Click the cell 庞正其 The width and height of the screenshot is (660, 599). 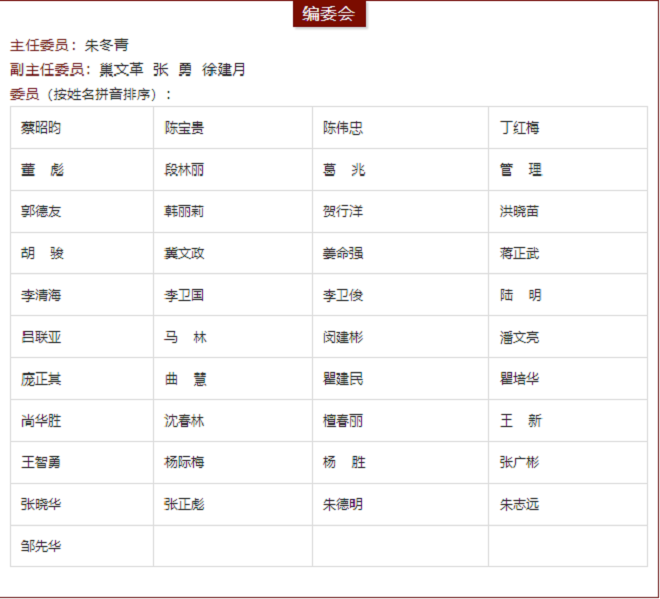click(82, 379)
